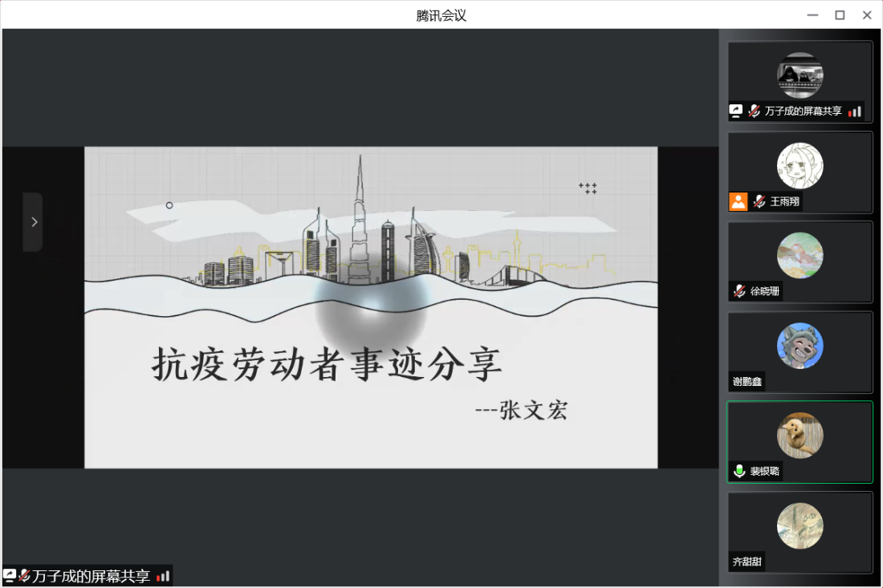
Task: Click signal strength bars in 万子成 tile
Action: pos(854,111)
